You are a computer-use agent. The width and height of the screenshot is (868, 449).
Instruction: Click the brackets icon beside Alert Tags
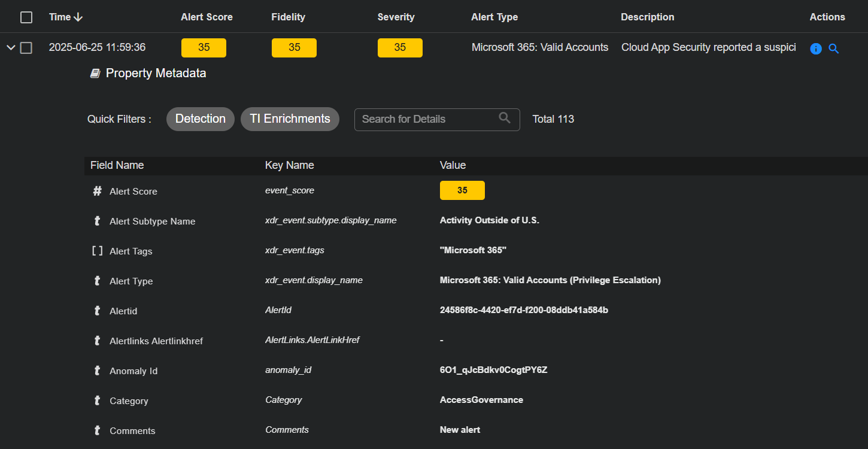97,251
